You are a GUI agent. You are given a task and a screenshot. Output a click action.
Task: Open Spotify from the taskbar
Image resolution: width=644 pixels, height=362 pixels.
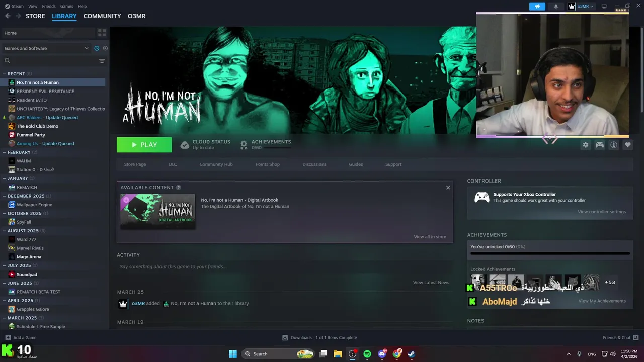(367, 354)
